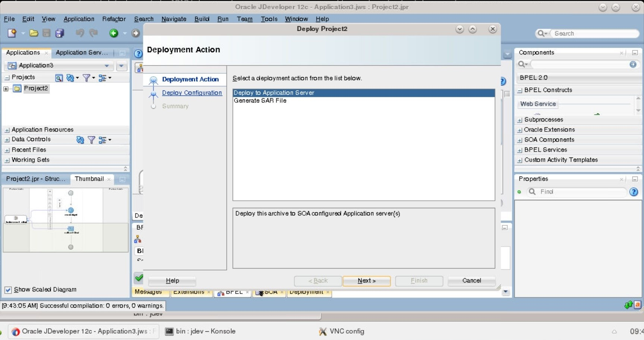
Task: Click the green checkmark icon above the Messages tab
Action: click(x=139, y=277)
